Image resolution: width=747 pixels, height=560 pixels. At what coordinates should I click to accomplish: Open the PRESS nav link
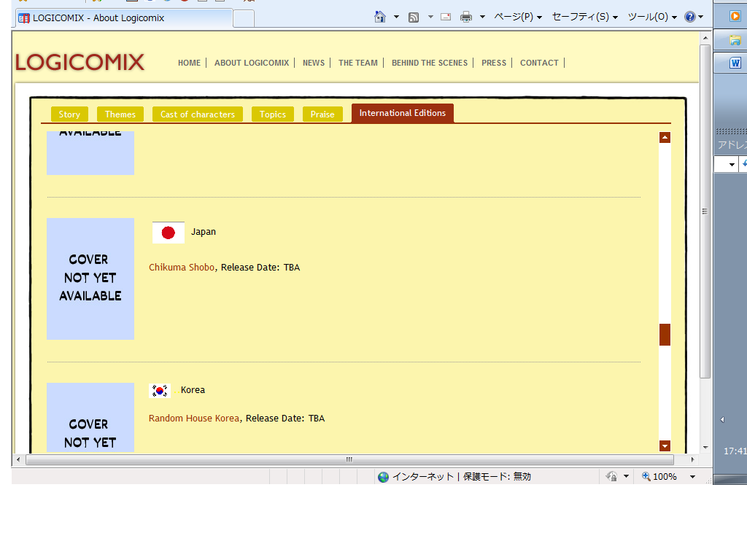pos(494,63)
